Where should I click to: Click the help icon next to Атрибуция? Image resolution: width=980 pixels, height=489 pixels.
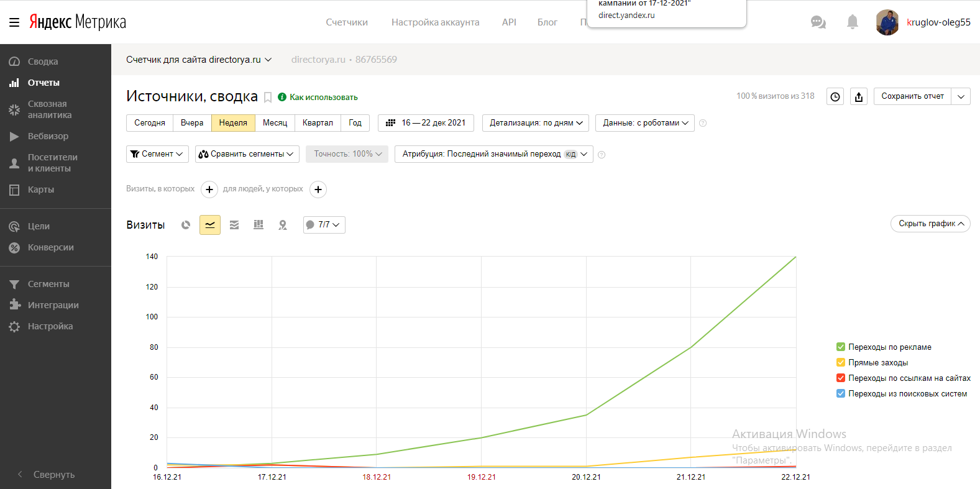pos(602,155)
